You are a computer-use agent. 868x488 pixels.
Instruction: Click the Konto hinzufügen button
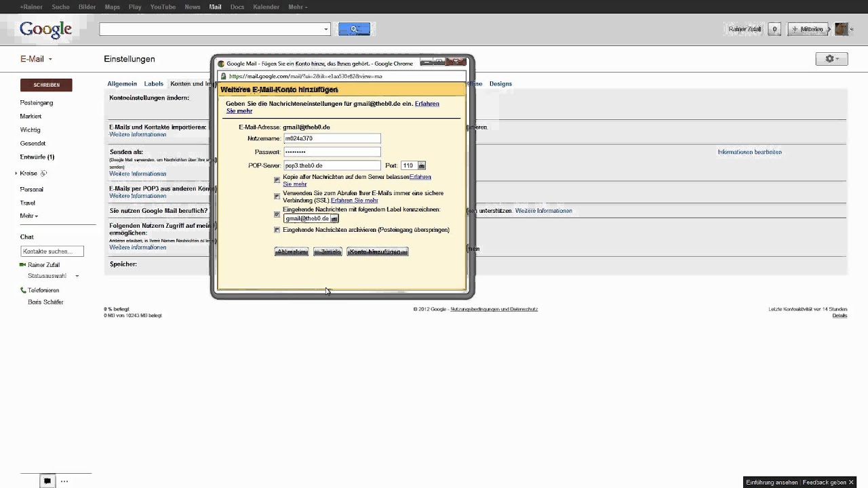(x=378, y=251)
